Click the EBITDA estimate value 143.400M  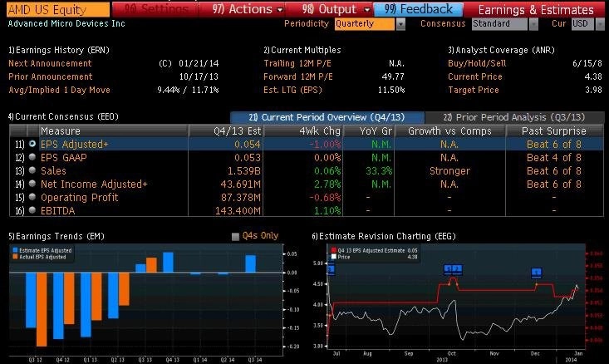coord(238,210)
